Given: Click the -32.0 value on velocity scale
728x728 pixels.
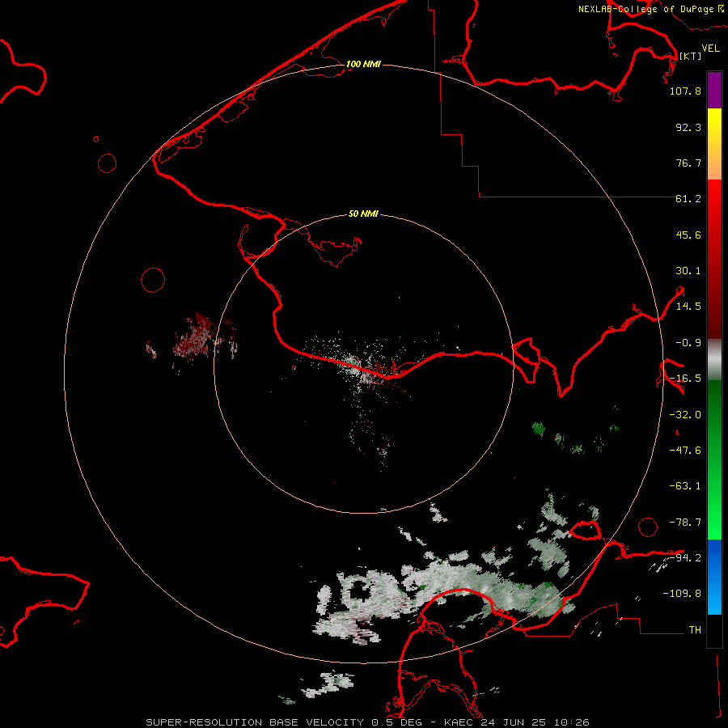Looking at the screenshot, I should 685,415.
